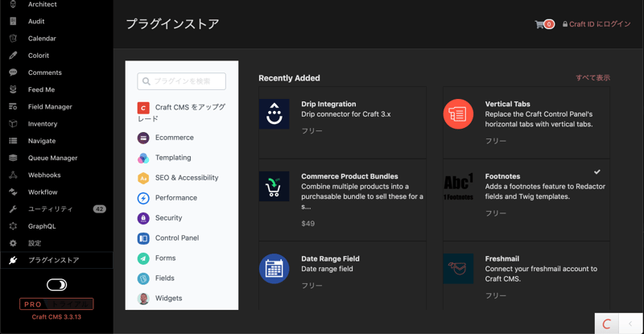
Task: Click Craft CMS をアップグレード upgrade option
Action: (182, 112)
